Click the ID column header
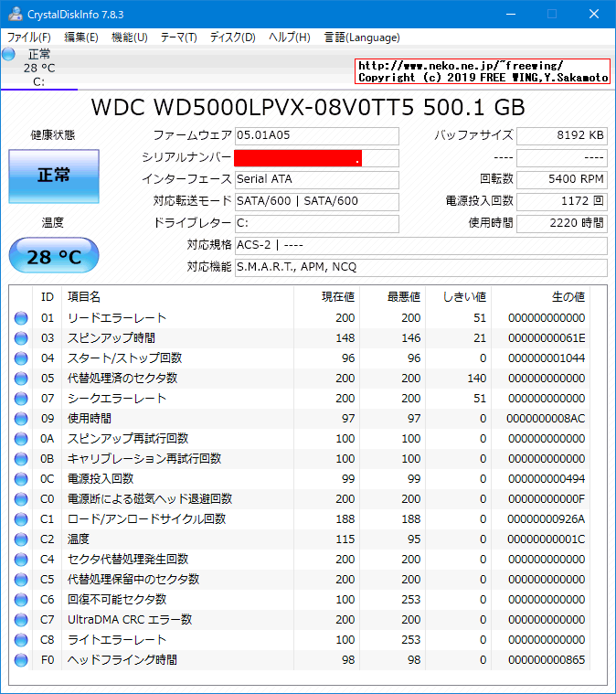This screenshot has height=694, width=616. pos(48,296)
